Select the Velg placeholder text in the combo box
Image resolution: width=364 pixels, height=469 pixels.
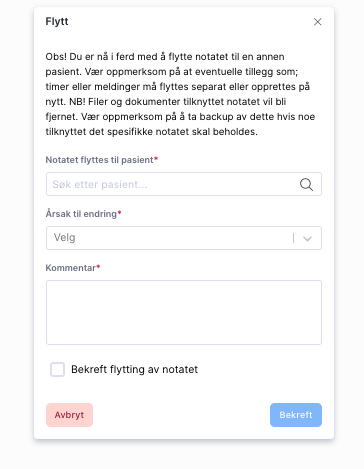point(65,238)
